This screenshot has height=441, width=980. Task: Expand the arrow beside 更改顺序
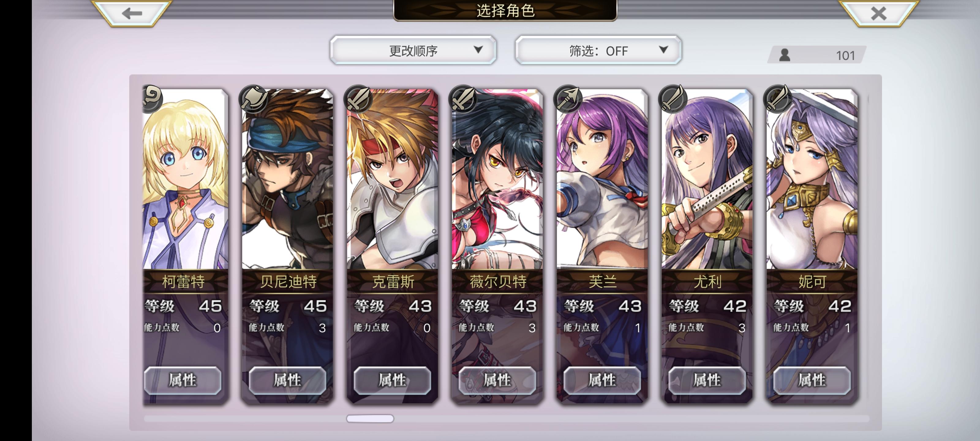click(478, 50)
